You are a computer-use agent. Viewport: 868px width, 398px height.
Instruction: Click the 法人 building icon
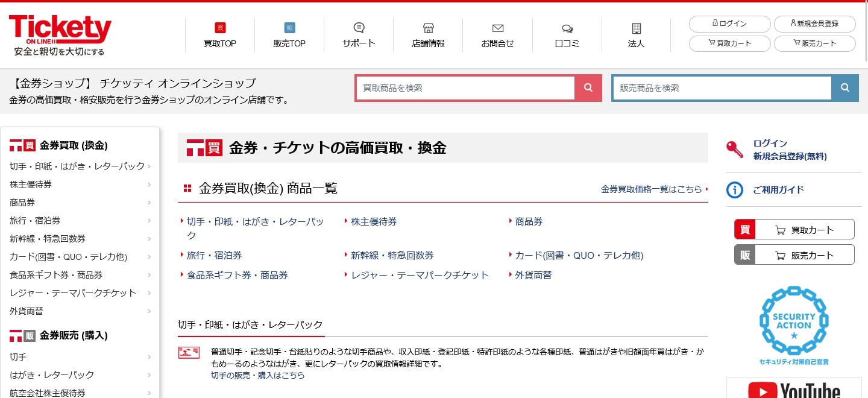636,28
